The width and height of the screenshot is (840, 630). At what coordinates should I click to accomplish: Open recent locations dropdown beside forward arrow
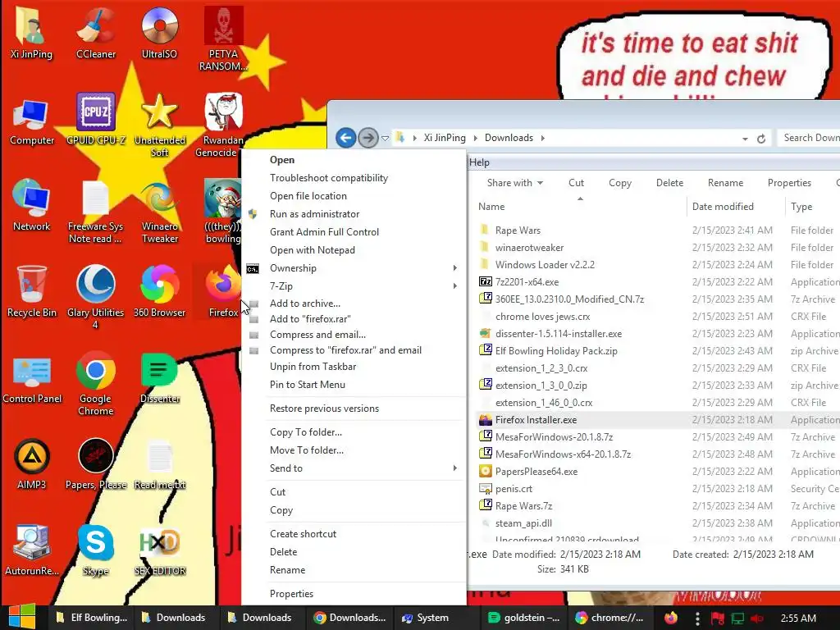tap(385, 138)
